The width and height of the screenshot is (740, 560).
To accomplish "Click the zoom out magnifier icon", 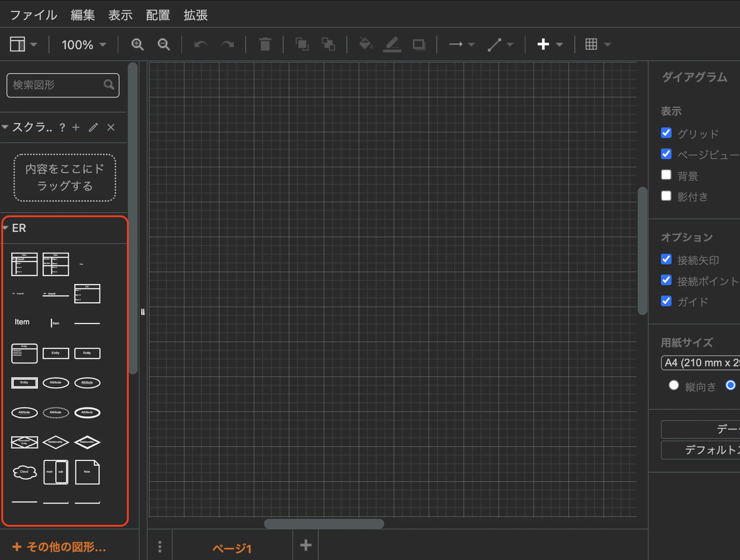I will (x=164, y=44).
